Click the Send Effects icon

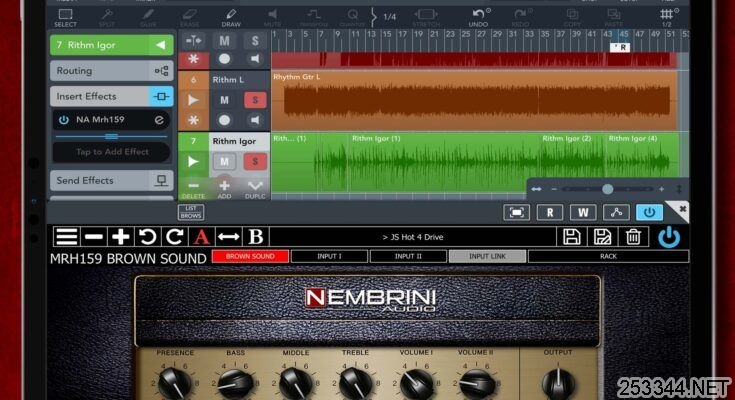pyautogui.click(x=161, y=181)
